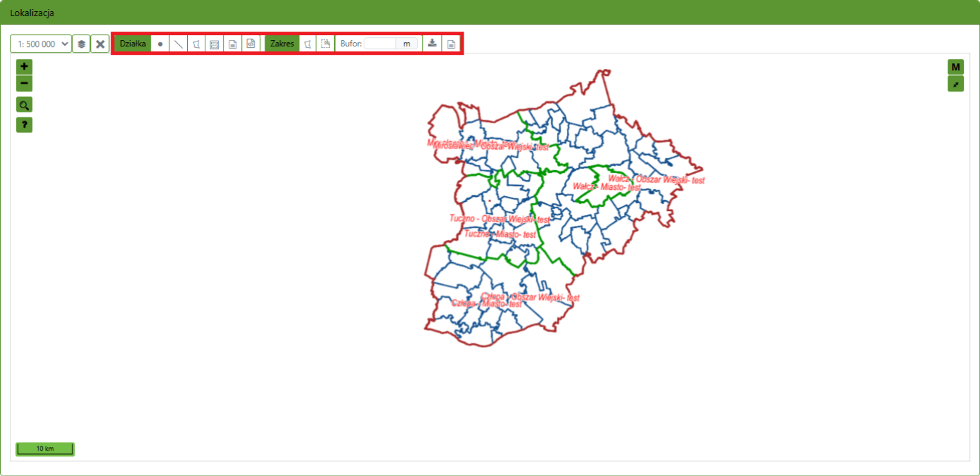Click the Bufor input field

[x=380, y=44]
